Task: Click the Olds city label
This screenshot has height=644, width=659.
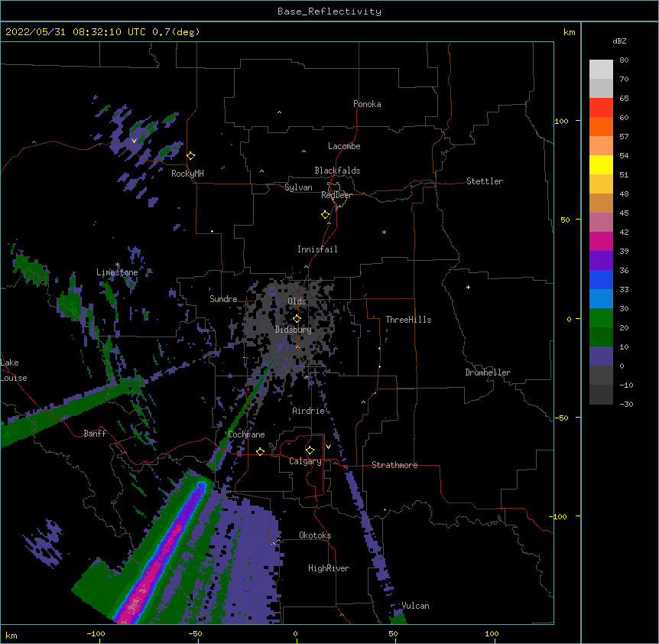Action: [297, 301]
